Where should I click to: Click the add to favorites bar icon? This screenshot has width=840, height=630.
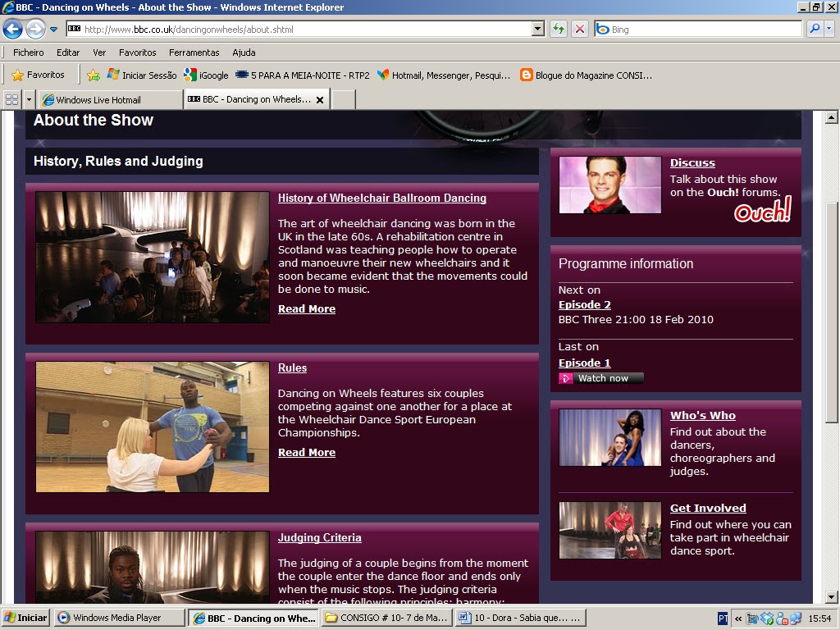(x=94, y=75)
